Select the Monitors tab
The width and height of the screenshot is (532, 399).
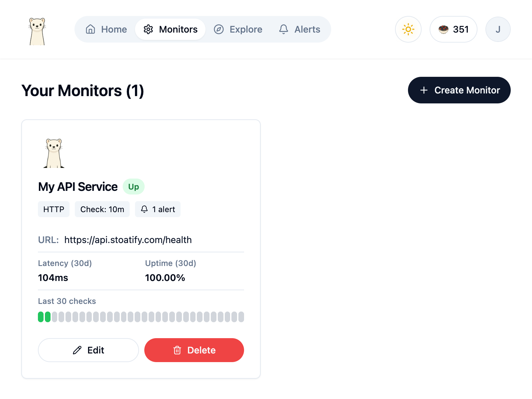(x=170, y=29)
